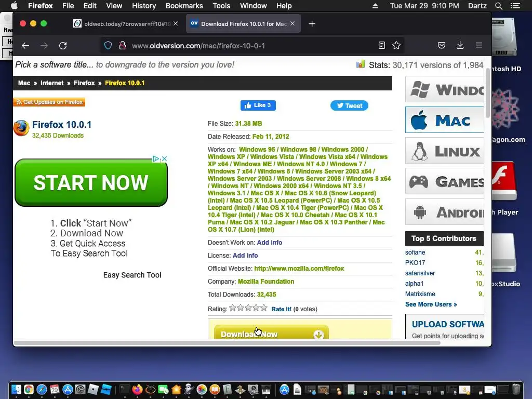Open the Tools menu
532x399 pixels.
click(221, 6)
